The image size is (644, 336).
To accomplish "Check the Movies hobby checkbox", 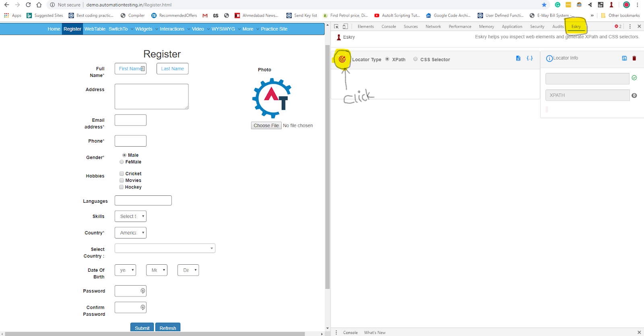I will (x=122, y=180).
